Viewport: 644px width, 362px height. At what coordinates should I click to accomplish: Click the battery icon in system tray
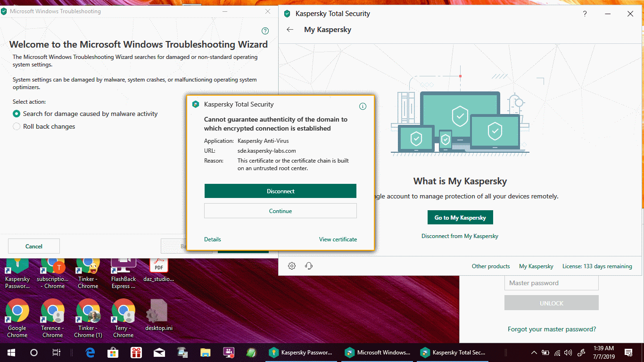pos(545,353)
